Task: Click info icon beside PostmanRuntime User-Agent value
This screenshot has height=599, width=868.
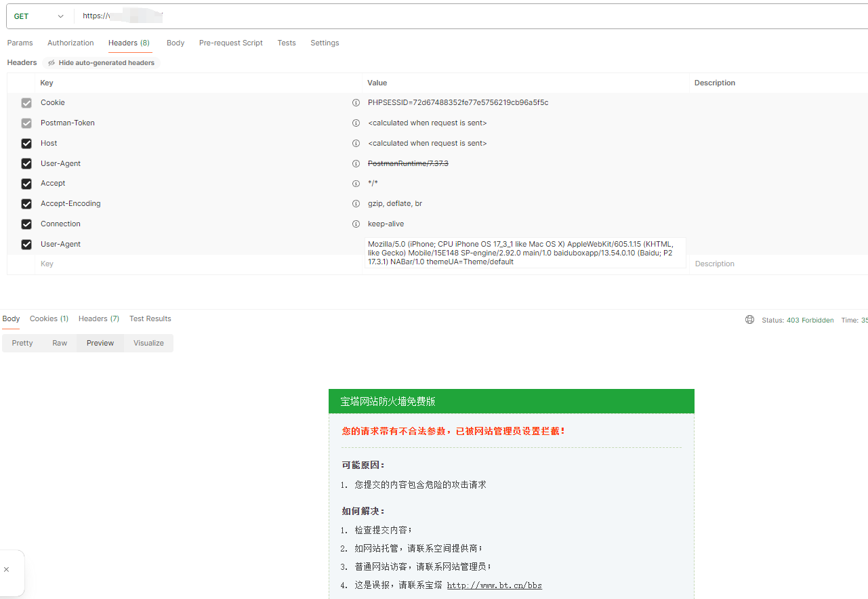Action: 356,164
